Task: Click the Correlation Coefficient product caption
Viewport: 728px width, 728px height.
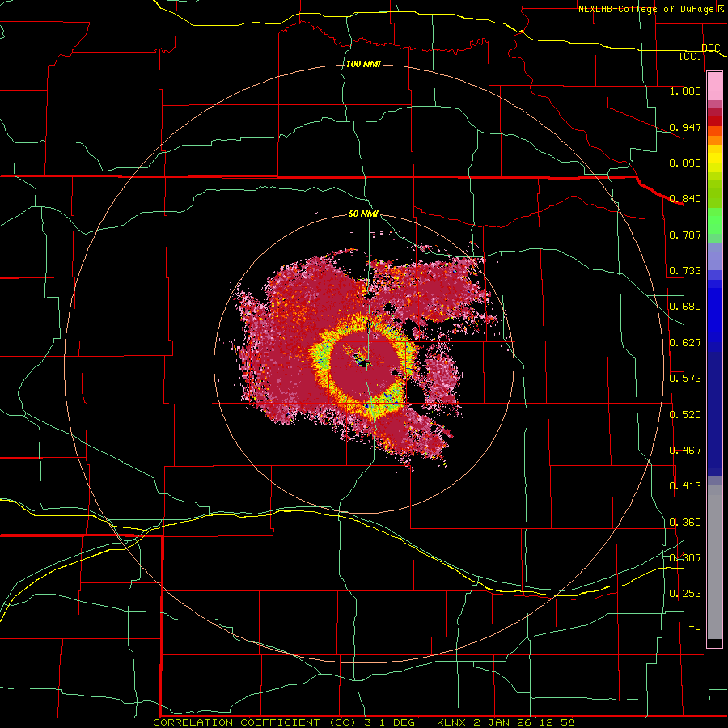Action: click(x=363, y=722)
